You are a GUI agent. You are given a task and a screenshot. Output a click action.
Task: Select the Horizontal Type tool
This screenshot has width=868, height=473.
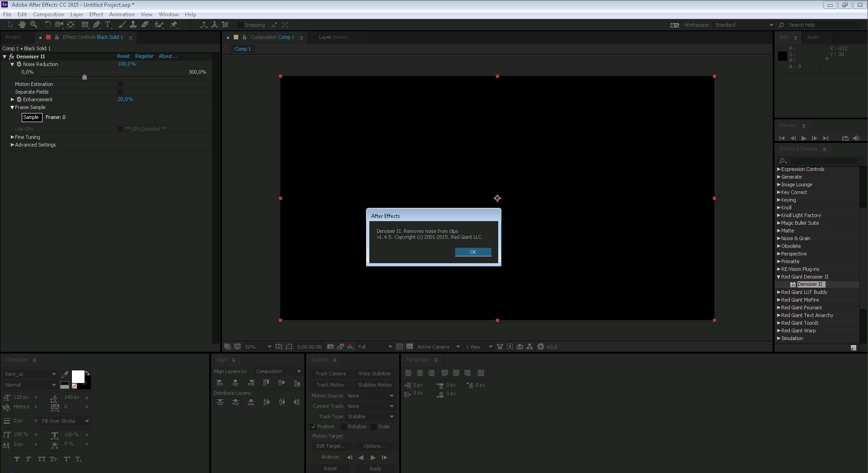click(108, 25)
